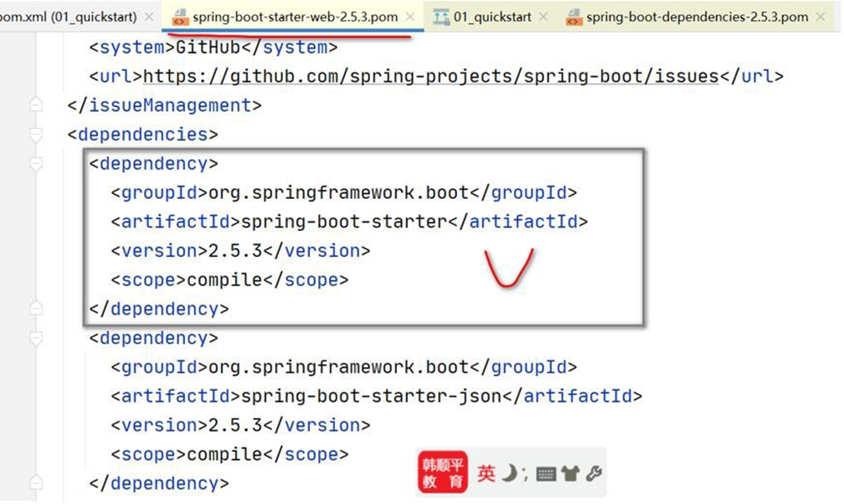The width and height of the screenshot is (844, 504).
Task: Click fold marker at closing issueManagement tag
Action: tap(35, 105)
